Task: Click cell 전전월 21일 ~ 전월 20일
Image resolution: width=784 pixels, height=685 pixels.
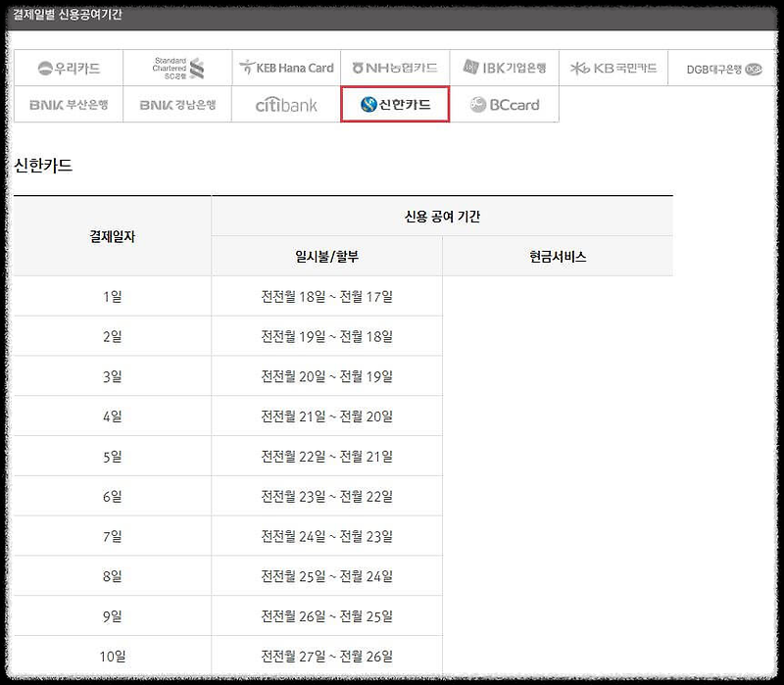Action: click(x=327, y=416)
